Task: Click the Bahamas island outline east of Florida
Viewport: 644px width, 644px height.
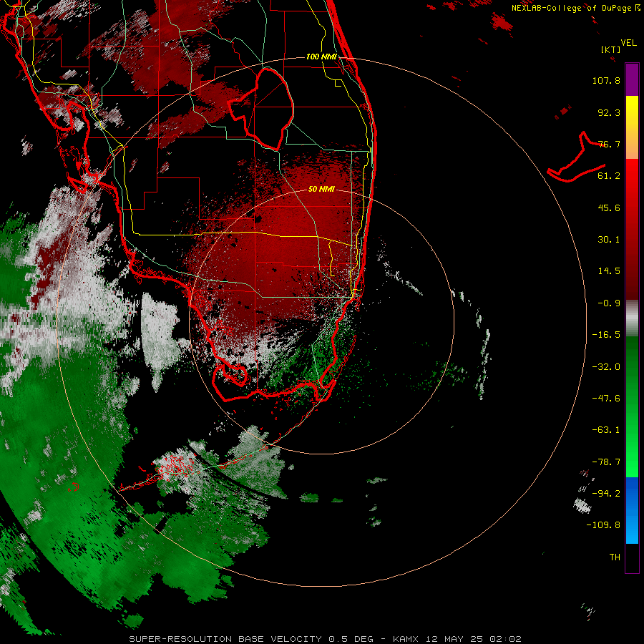Action: pos(577,157)
